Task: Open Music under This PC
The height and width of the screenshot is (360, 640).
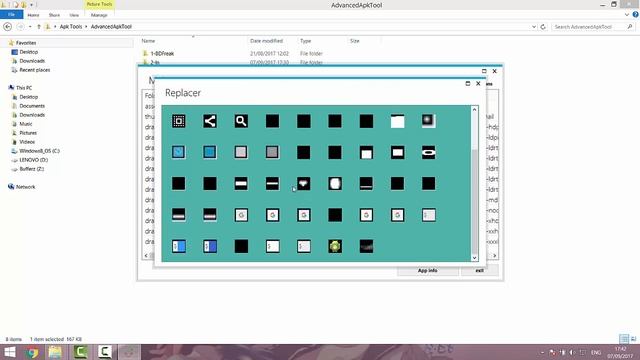Action: [x=26, y=124]
